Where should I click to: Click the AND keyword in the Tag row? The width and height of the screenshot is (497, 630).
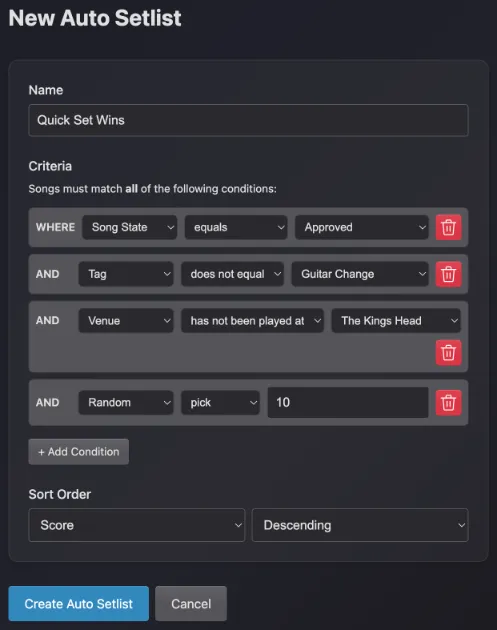tap(47, 274)
